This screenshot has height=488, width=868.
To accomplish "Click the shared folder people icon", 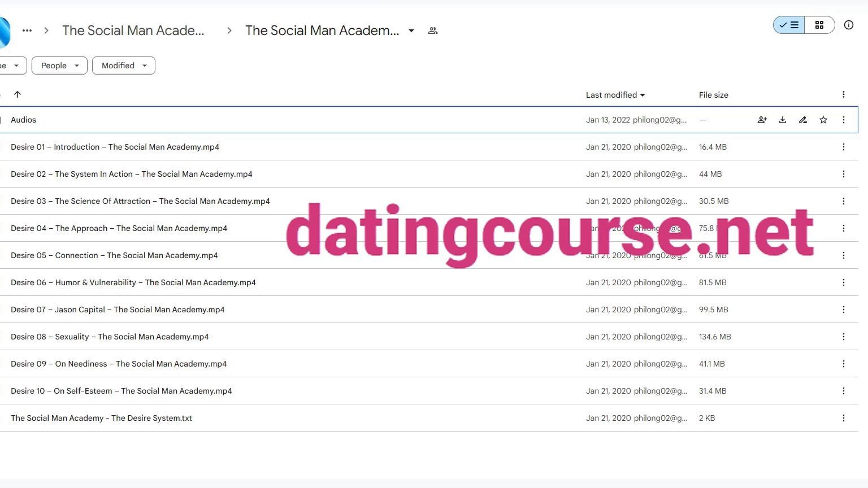I will click(433, 30).
